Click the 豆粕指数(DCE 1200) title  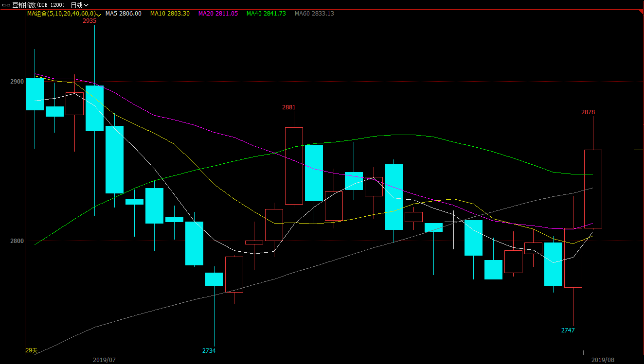38,5
